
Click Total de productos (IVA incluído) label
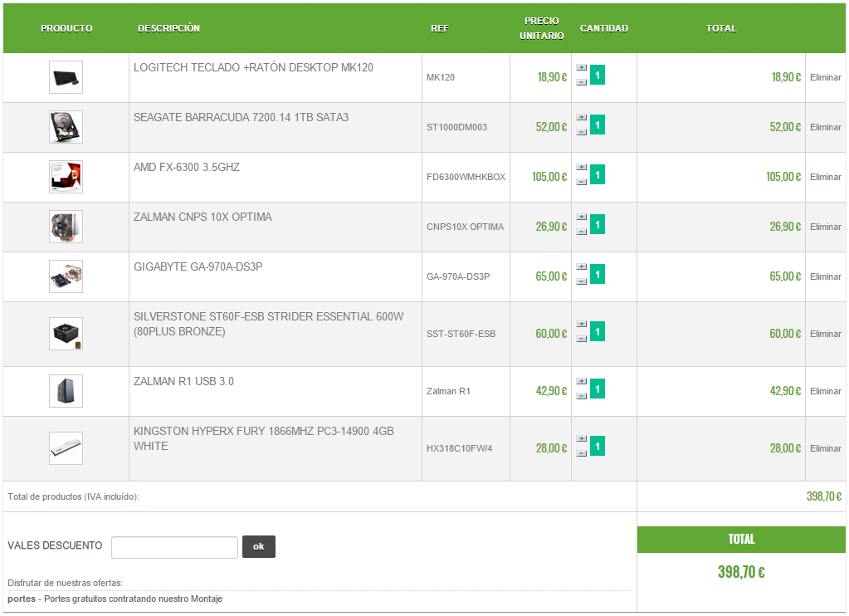coord(73,496)
